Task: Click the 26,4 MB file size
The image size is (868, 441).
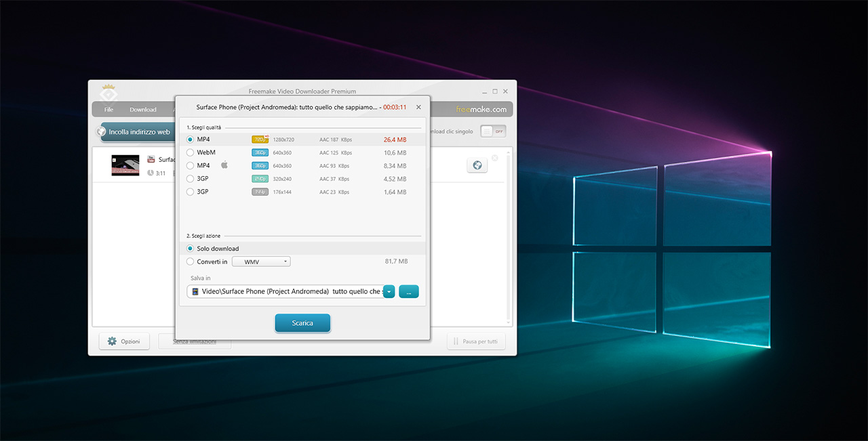Action: pyautogui.click(x=395, y=140)
